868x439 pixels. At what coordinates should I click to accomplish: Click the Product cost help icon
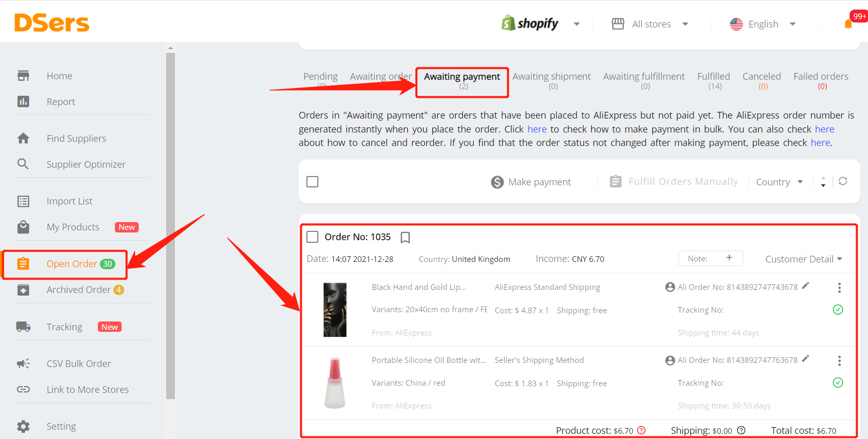[x=641, y=430]
